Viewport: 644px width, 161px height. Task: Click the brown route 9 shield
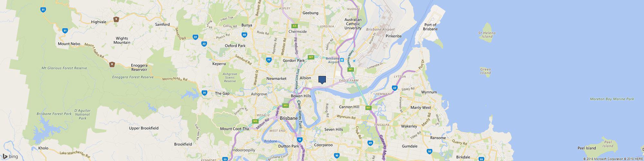[x=116, y=19]
